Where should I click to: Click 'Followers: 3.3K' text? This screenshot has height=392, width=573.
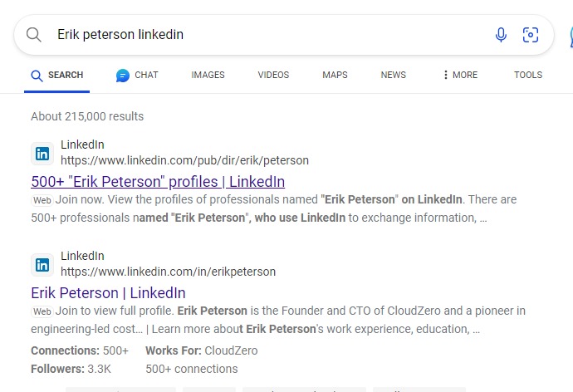(71, 369)
